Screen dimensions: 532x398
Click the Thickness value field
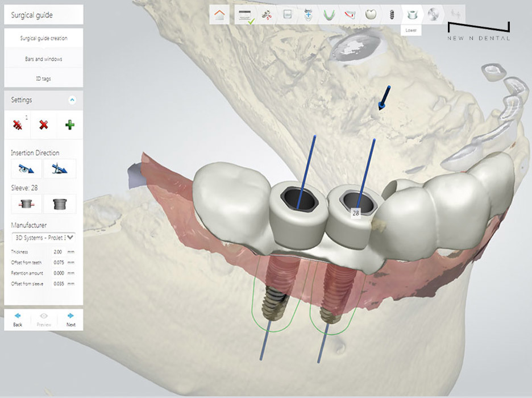[57, 251]
